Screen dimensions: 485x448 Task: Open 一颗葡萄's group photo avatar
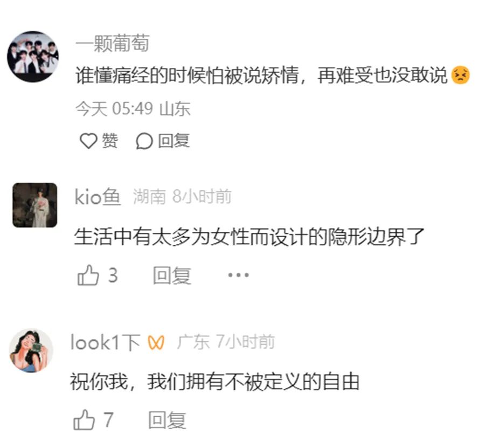coord(33,57)
